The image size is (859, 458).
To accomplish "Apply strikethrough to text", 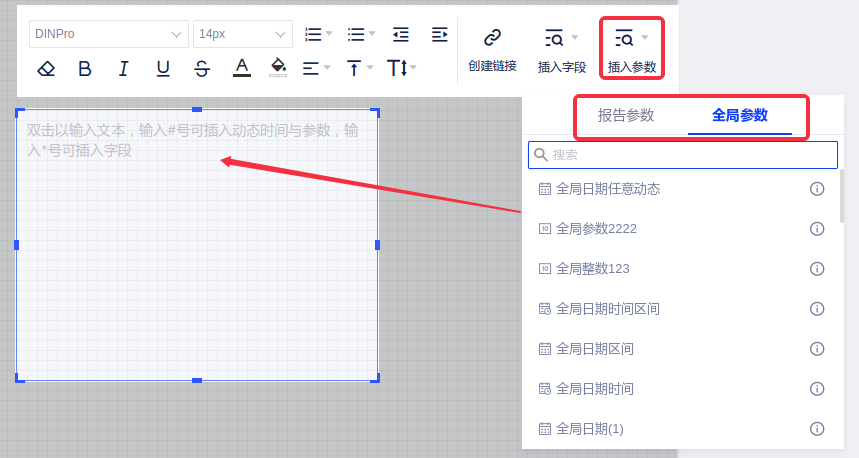I will (x=202, y=68).
